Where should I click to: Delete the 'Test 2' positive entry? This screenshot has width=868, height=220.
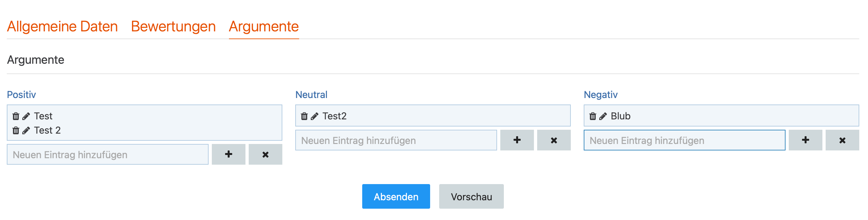pyautogui.click(x=16, y=130)
